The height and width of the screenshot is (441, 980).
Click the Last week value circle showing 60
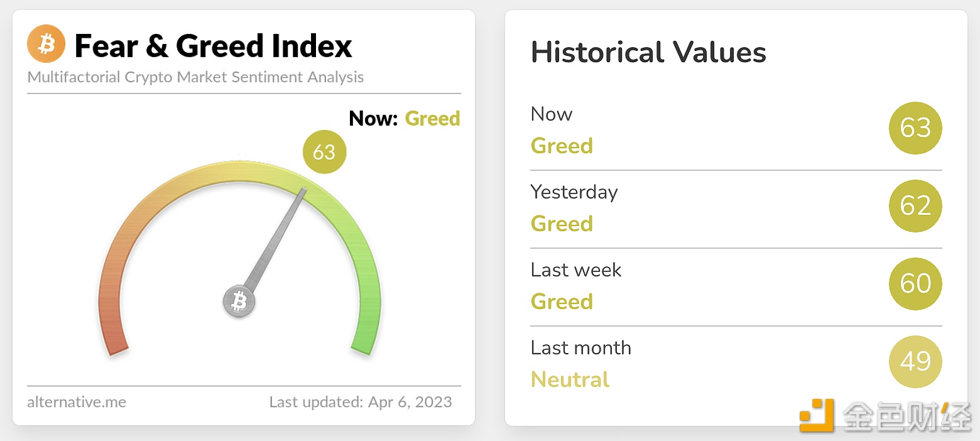[x=915, y=283]
